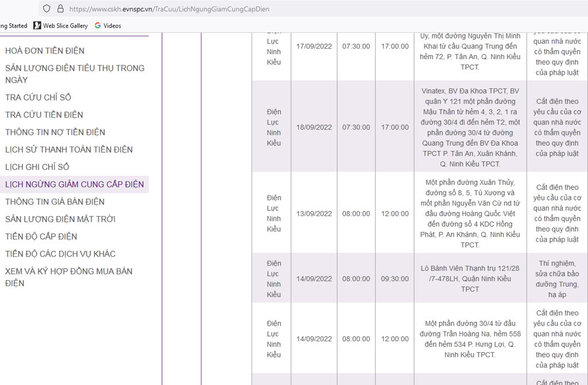588x385 pixels.
Task: Select highlighted LỊCH NGỪNG GIẢM CUNG CẤP ĐIỆN
Action: [x=75, y=184]
